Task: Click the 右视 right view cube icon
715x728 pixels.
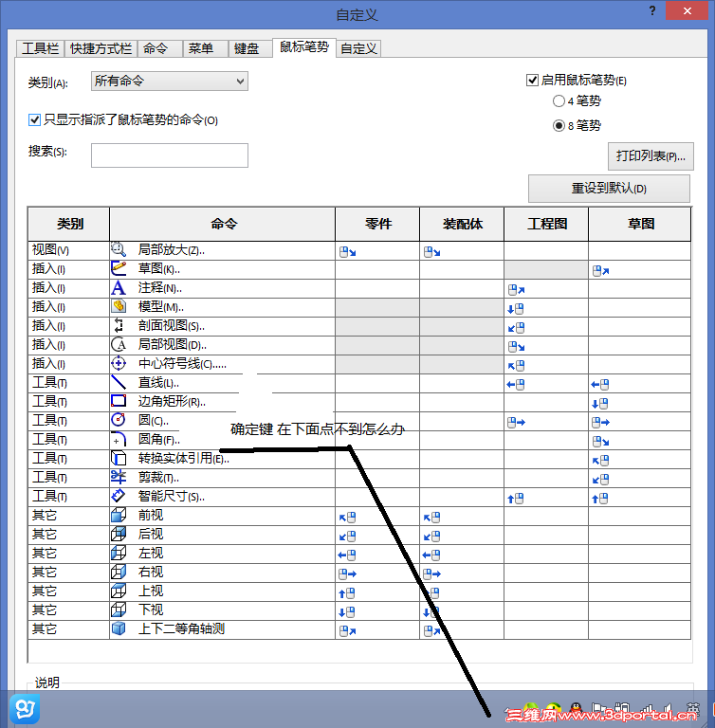Action: click(119, 572)
